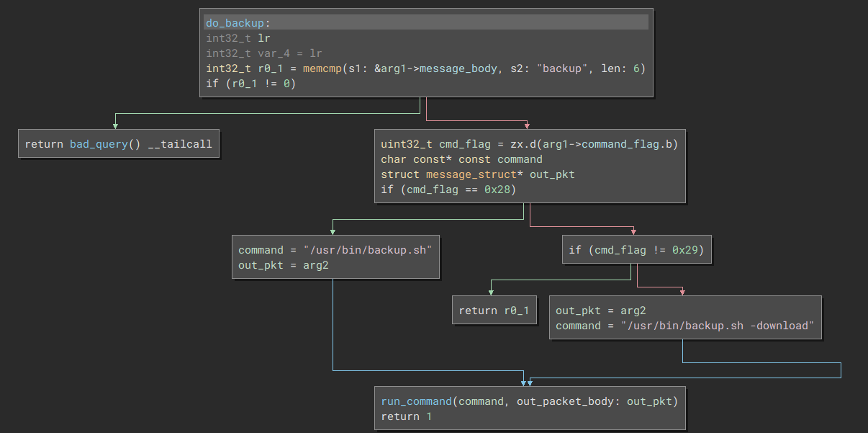Select the "/usr/bin/backup.sh -download" string

(718, 326)
